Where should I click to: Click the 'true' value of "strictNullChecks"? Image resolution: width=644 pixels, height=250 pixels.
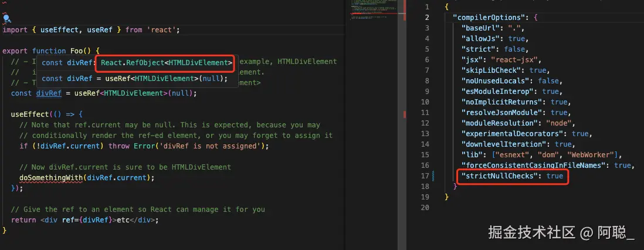554,176
